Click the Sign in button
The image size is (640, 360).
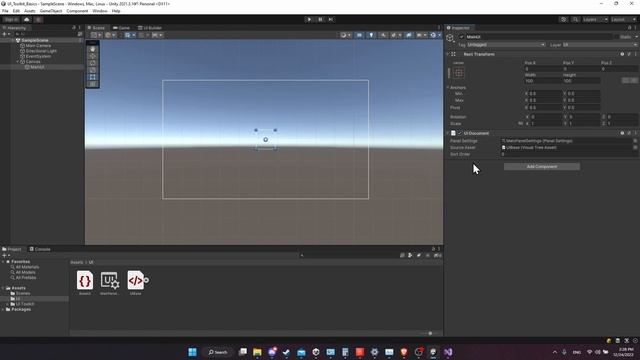pyautogui.click(x=11, y=20)
